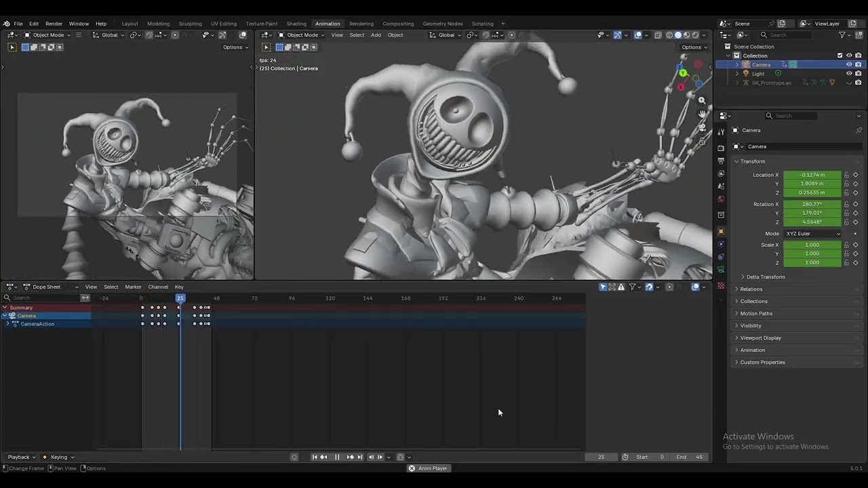This screenshot has width=868, height=488.
Task: Open the Texture properties checker tab icon
Action: click(721, 285)
